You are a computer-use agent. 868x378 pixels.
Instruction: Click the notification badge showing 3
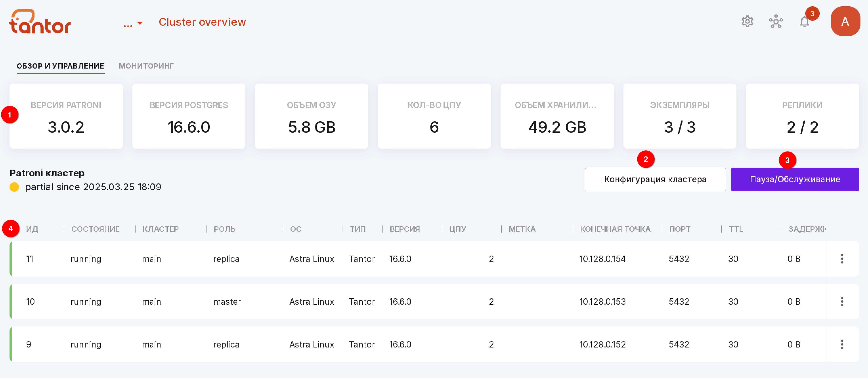pyautogui.click(x=812, y=13)
